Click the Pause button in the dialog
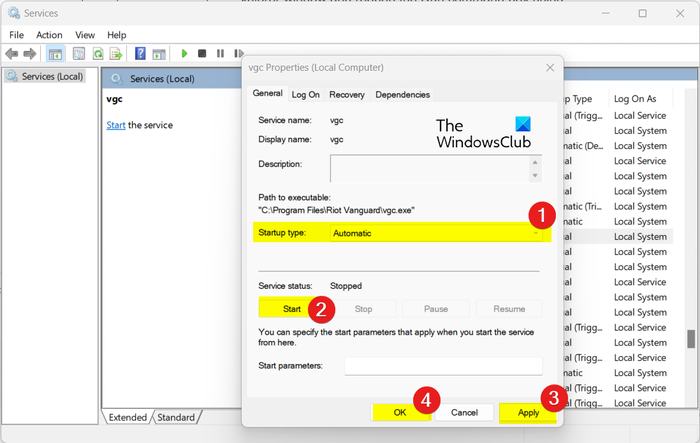 click(436, 309)
